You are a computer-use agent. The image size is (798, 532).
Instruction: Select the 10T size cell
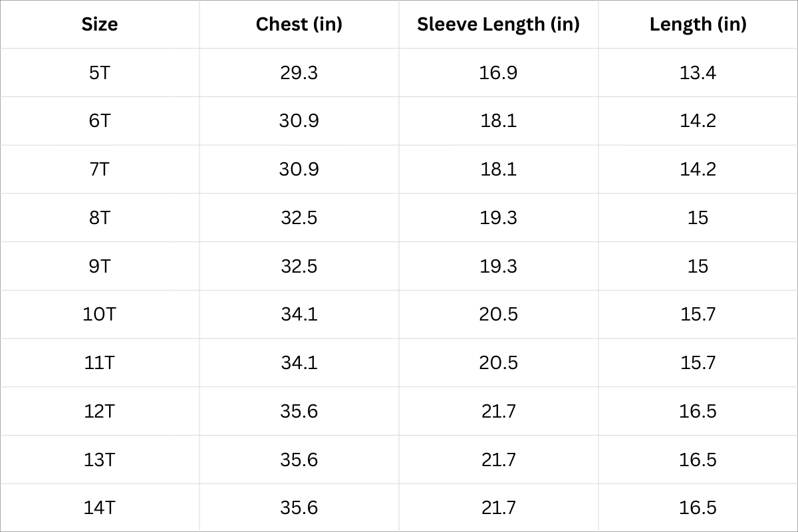100,314
